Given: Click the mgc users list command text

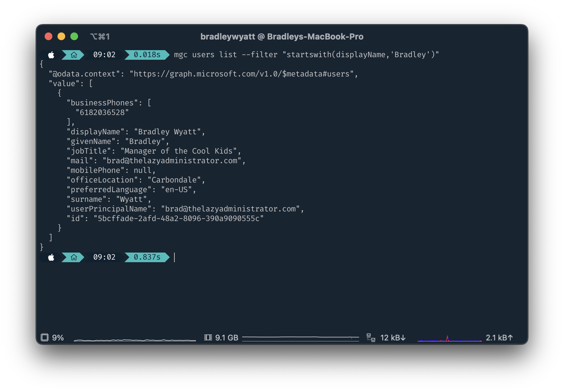Looking at the screenshot, I should (x=306, y=55).
